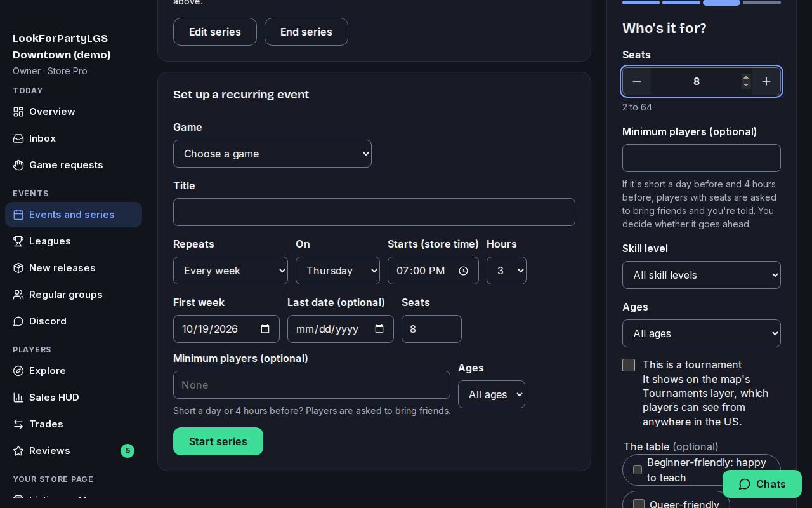Screen dimensions: 812x508
Task: Open the Sales HUD sidebar item
Action: coord(74,398)
